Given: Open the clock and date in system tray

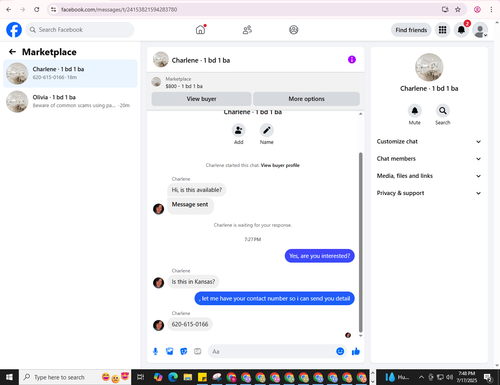Looking at the screenshot, I should tap(466, 377).
